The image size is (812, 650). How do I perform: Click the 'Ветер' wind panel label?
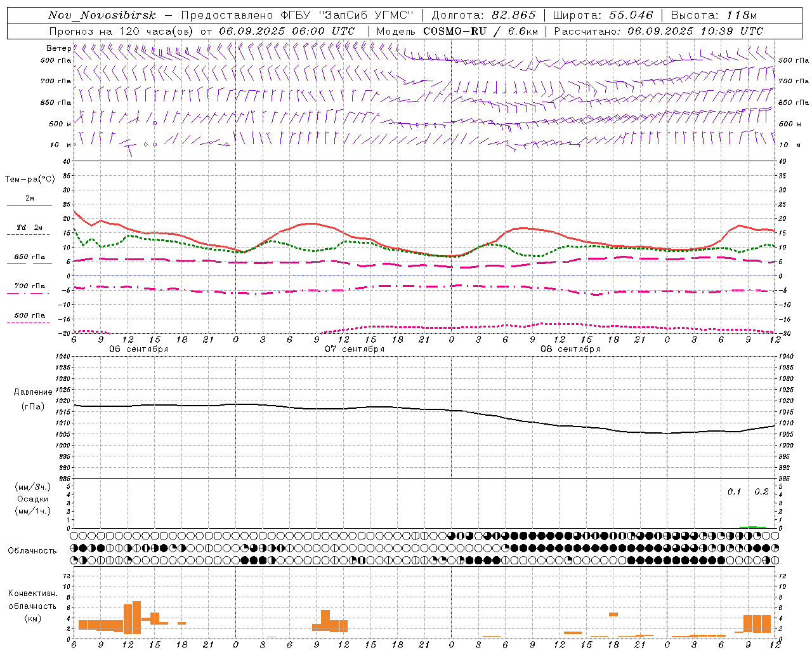(x=58, y=48)
